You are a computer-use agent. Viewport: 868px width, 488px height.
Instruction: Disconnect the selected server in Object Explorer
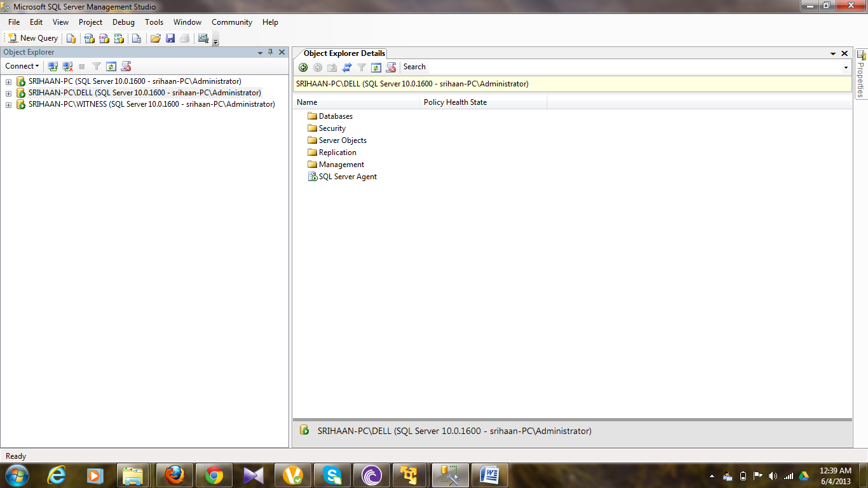click(67, 66)
